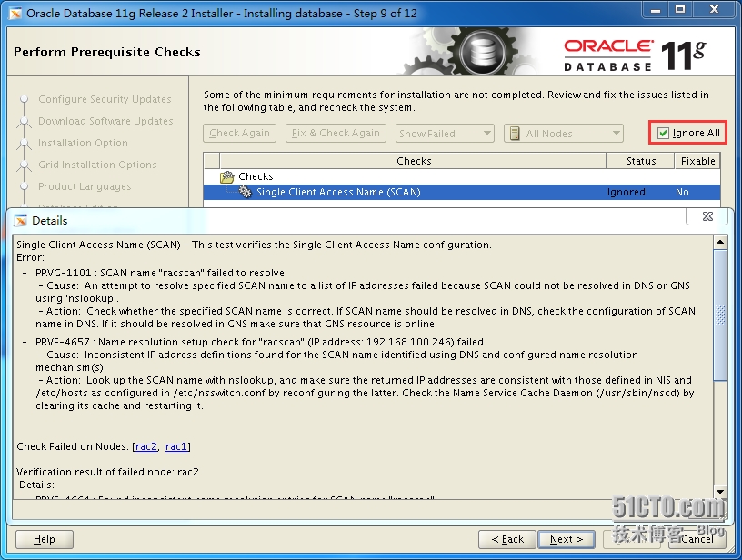Image resolution: width=742 pixels, height=560 pixels.
Task: Click the Product Languages step
Action: [85, 186]
